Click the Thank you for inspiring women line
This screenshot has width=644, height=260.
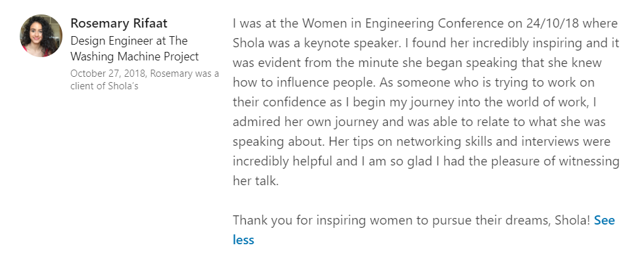tap(411, 220)
